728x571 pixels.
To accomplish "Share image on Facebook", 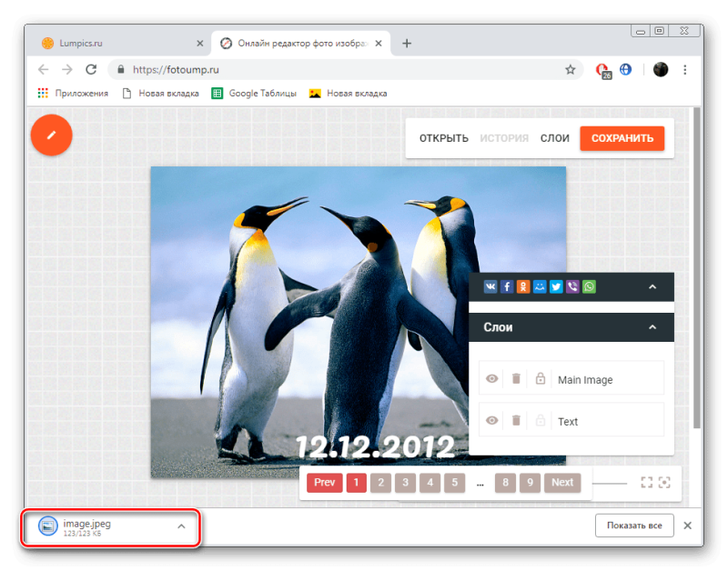I will click(507, 286).
